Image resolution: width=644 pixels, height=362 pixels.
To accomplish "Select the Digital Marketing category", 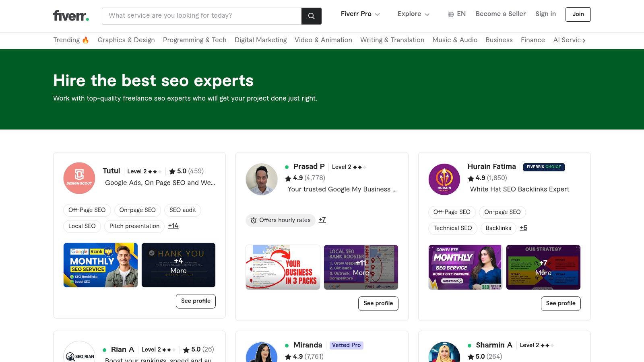I will [261, 40].
